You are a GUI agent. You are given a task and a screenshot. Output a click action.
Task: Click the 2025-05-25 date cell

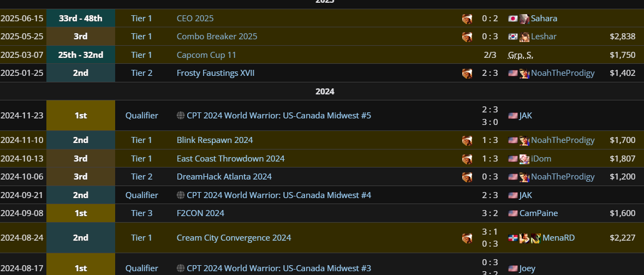click(x=22, y=37)
